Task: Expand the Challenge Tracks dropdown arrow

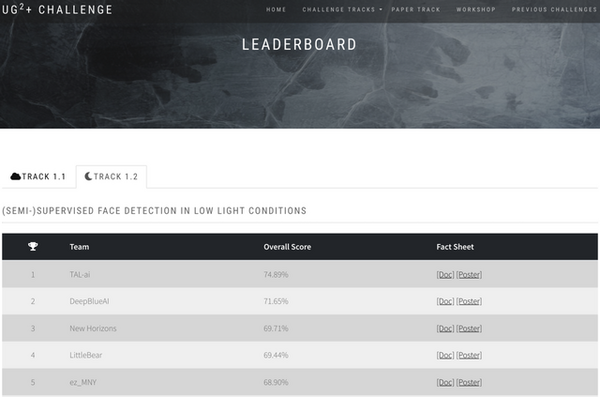Action: point(381,10)
